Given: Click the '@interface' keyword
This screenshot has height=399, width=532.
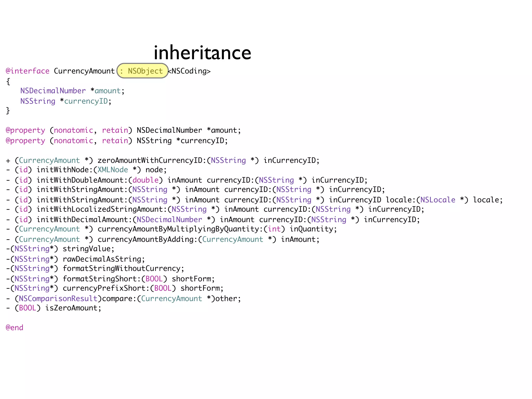Looking at the screenshot, I should (x=28, y=71).
